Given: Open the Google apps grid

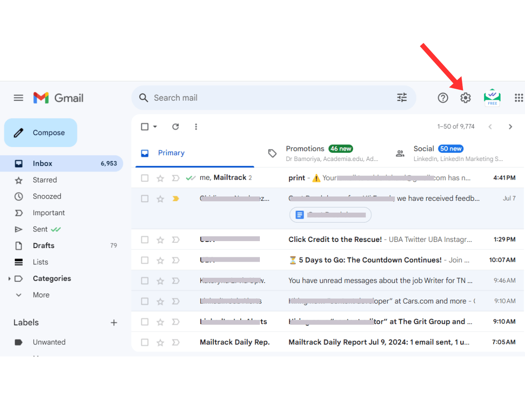Looking at the screenshot, I should coord(519,98).
